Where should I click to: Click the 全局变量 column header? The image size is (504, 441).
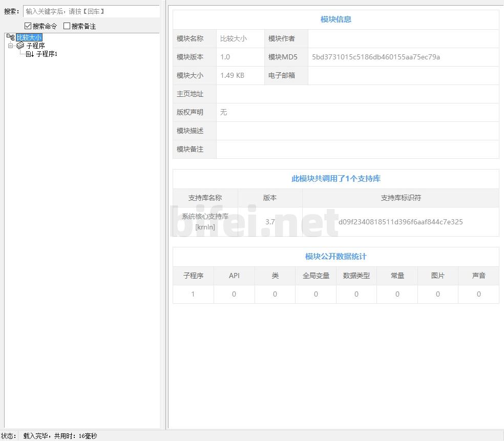316,276
